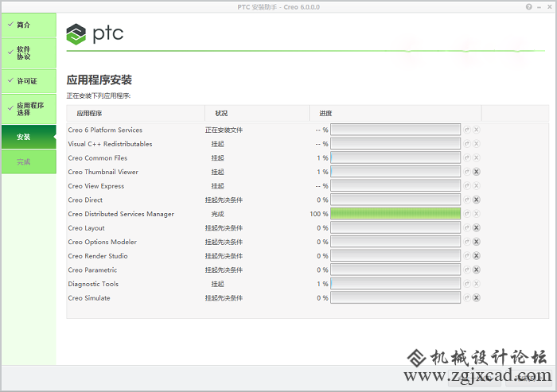Click the cancel icon for Visual C++ Redistributables
Screen dimensions: 557x392
(x=477, y=144)
